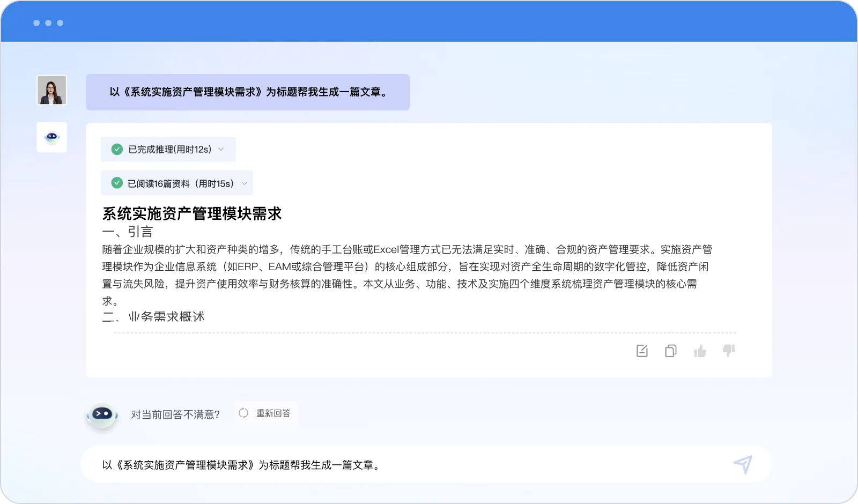The image size is (858, 504).
Task: Click the edit response icon
Action: [642, 351]
